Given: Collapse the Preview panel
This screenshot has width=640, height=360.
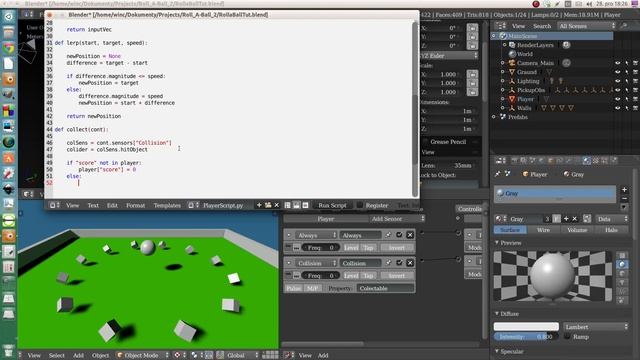Looking at the screenshot, I should click(x=497, y=242).
